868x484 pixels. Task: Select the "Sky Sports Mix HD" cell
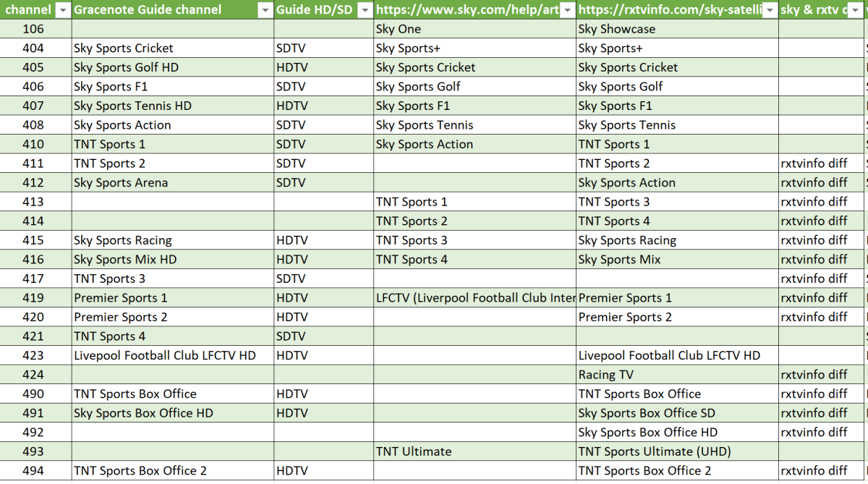pyautogui.click(x=124, y=259)
